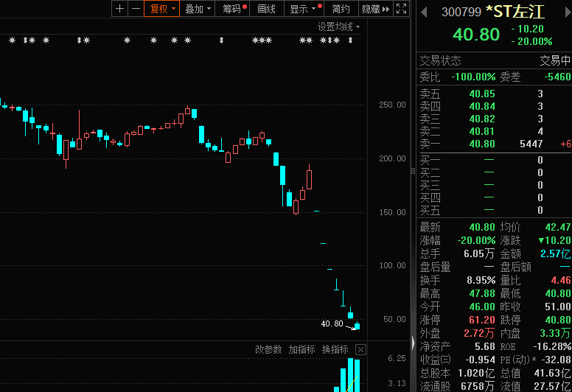Click 卖二 price 40.81
The width and height of the screenshot is (572, 392).
click(x=482, y=131)
